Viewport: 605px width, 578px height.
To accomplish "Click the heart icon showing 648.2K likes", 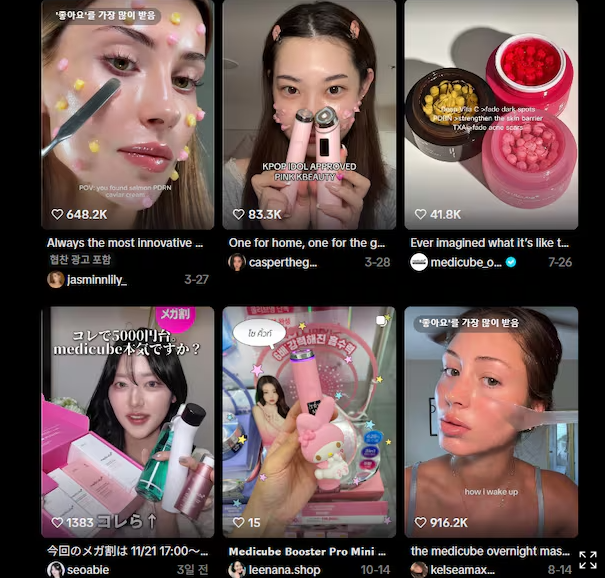I will pos(57,214).
